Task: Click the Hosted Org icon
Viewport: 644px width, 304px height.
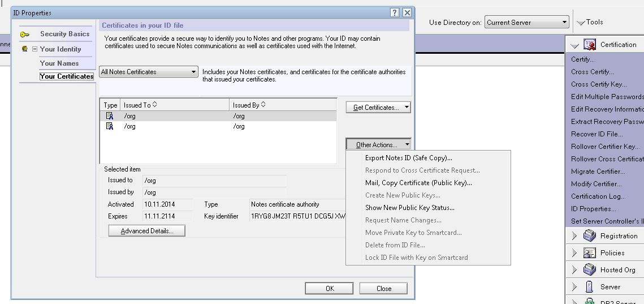Action: (x=590, y=270)
